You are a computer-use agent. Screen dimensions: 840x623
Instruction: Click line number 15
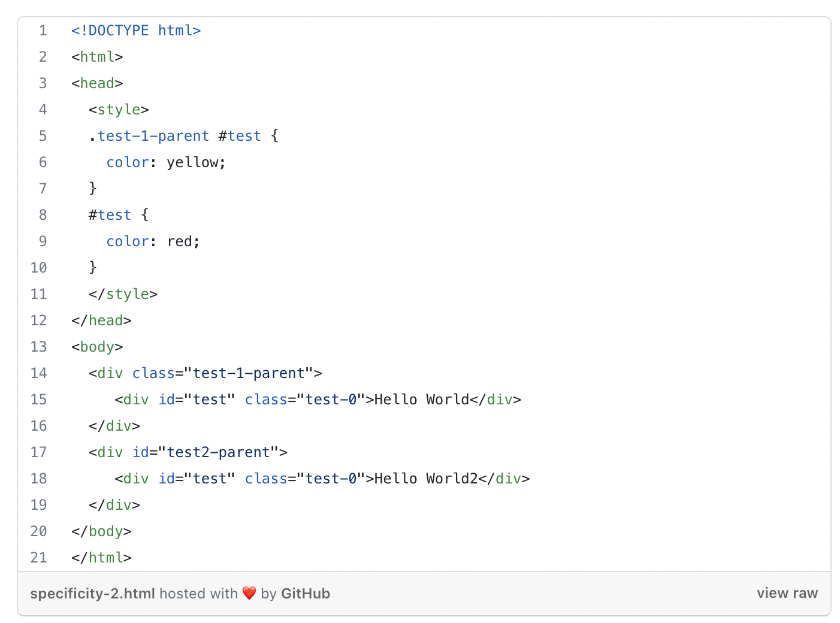coord(39,399)
